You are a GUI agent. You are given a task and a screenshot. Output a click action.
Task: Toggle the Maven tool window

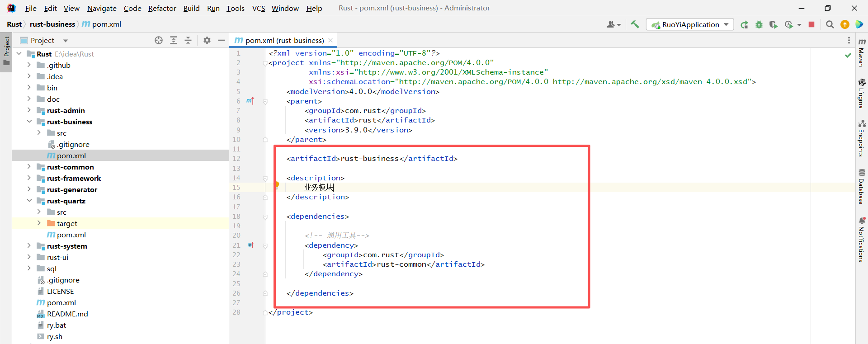click(x=862, y=53)
